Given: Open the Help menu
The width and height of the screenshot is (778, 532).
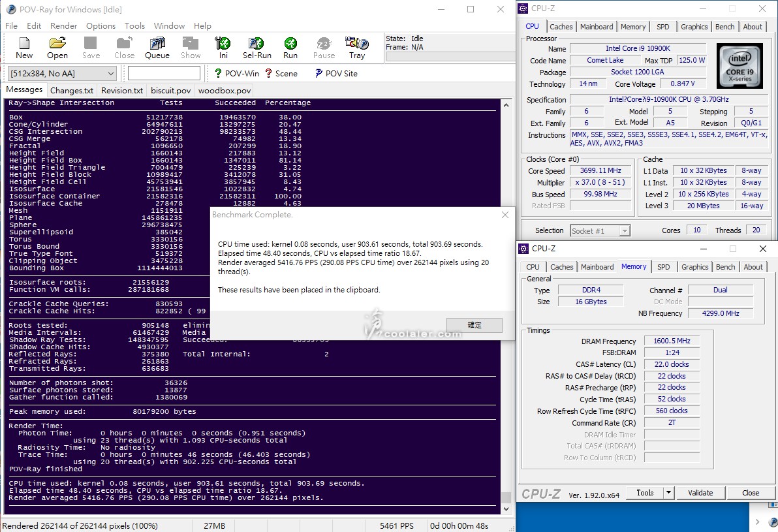Looking at the screenshot, I should (202, 26).
